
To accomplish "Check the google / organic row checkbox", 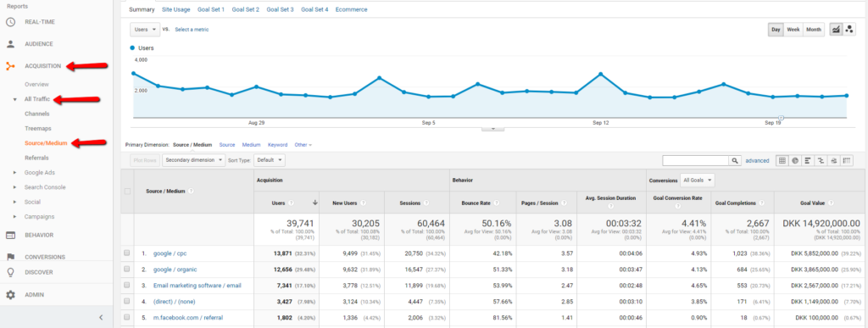I will click(127, 269).
